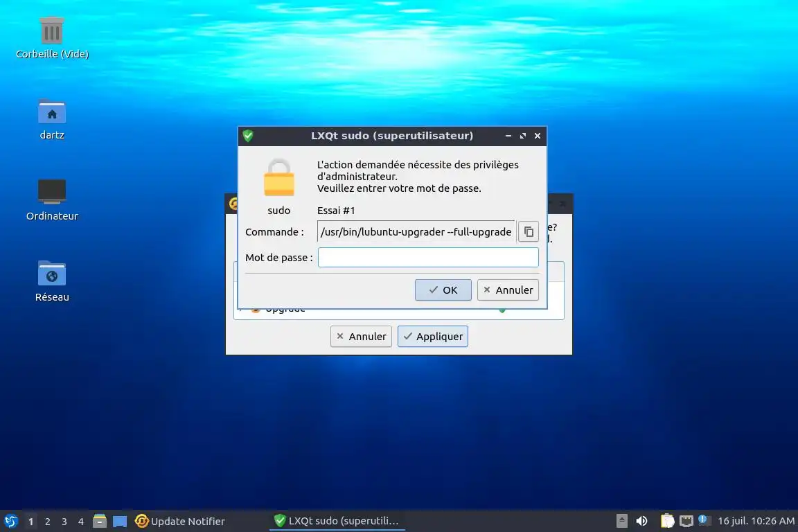Viewport: 798px width, 532px height.
Task: Confirm the sudo dialog with OK
Action: pos(443,290)
